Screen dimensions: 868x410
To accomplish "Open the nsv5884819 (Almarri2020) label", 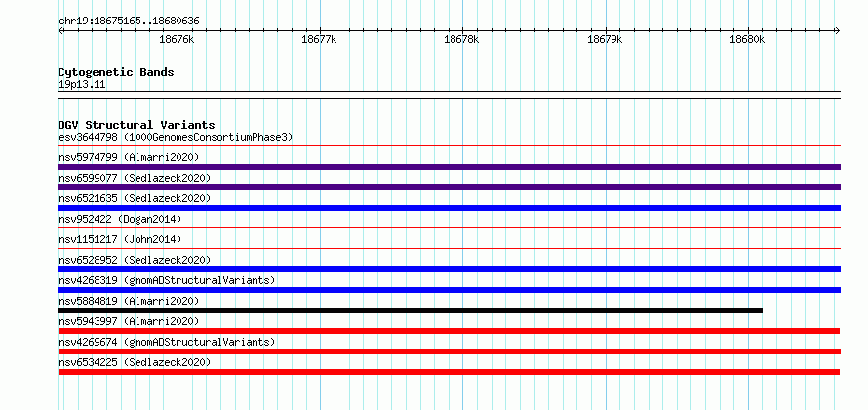I will click(129, 301).
